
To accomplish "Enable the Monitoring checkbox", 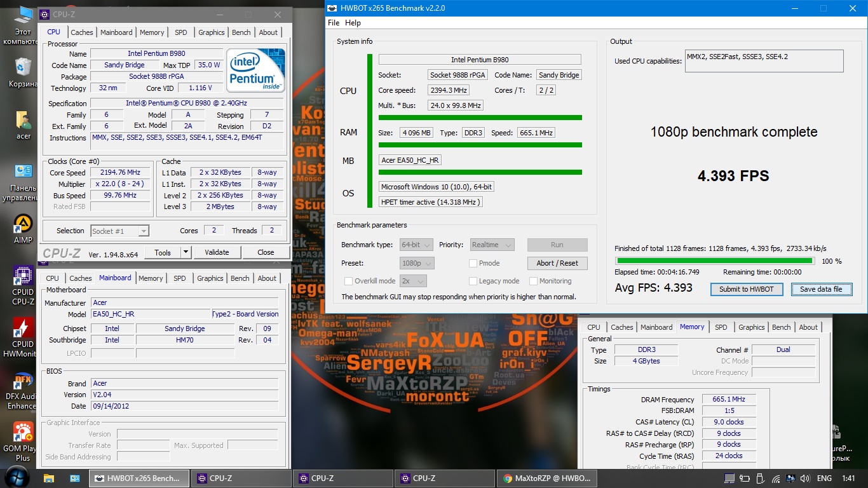I will (534, 281).
